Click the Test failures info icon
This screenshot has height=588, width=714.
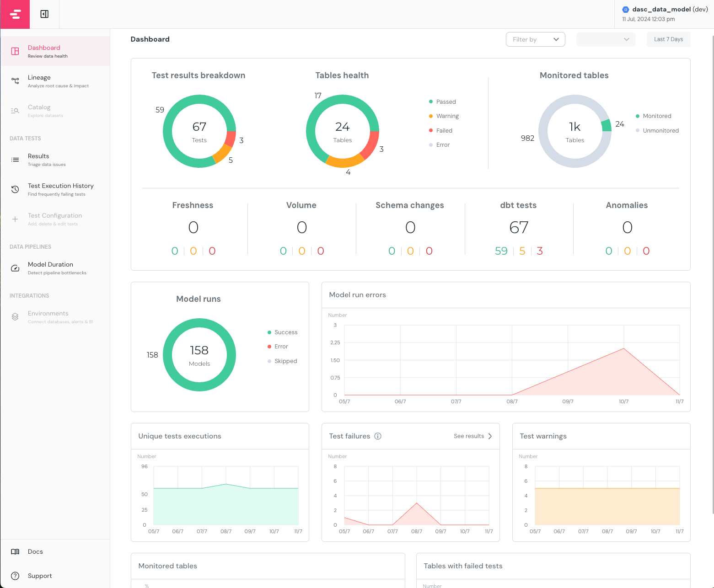pos(378,436)
